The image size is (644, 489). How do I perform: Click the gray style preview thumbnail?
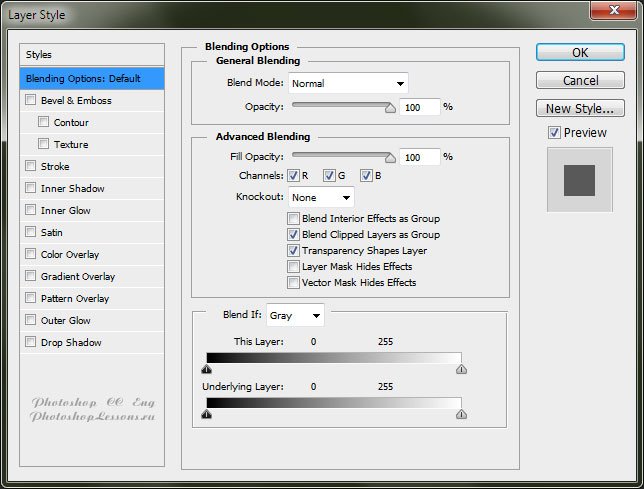coord(579,180)
